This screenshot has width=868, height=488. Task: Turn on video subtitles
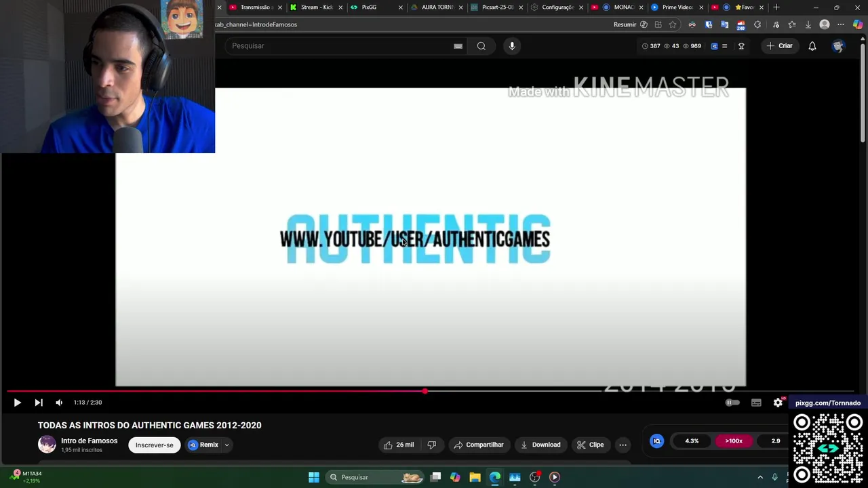(x=756, y=403)
